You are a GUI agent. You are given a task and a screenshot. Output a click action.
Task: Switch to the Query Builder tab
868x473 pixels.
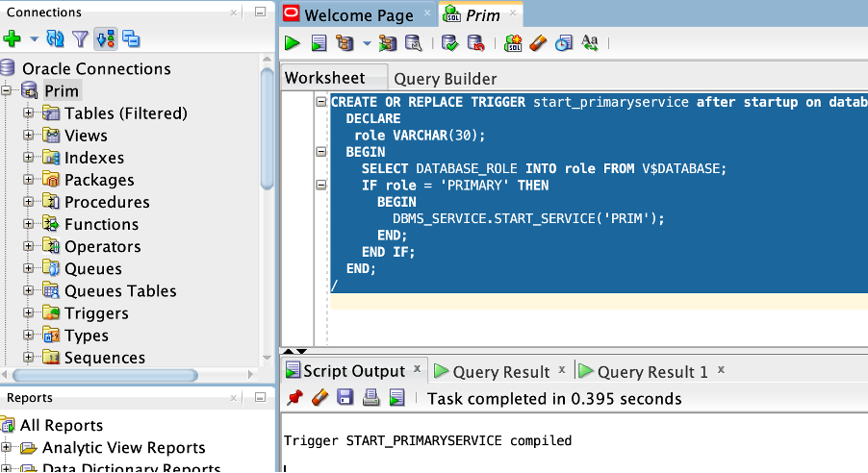446,79
